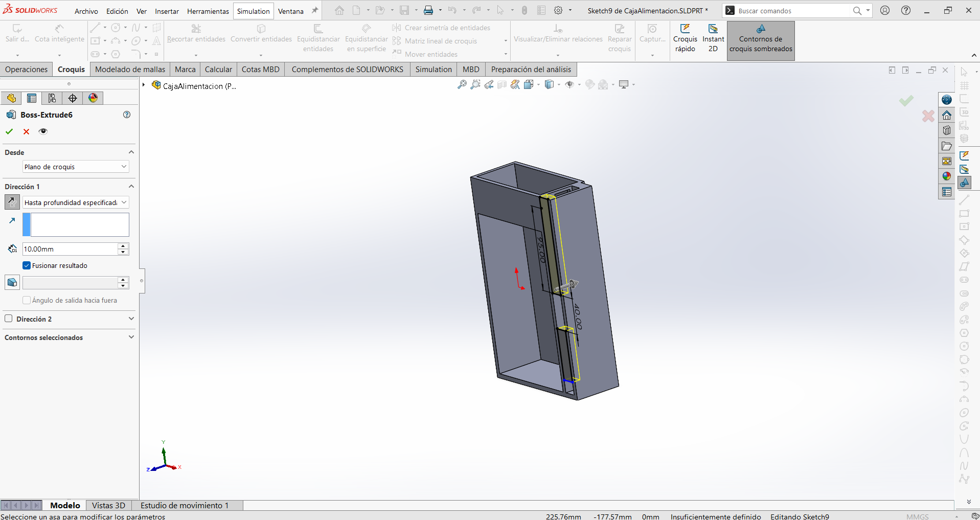Click Instant 2D button
Viewport: 980px width, 520px height.
coord(713,39)
